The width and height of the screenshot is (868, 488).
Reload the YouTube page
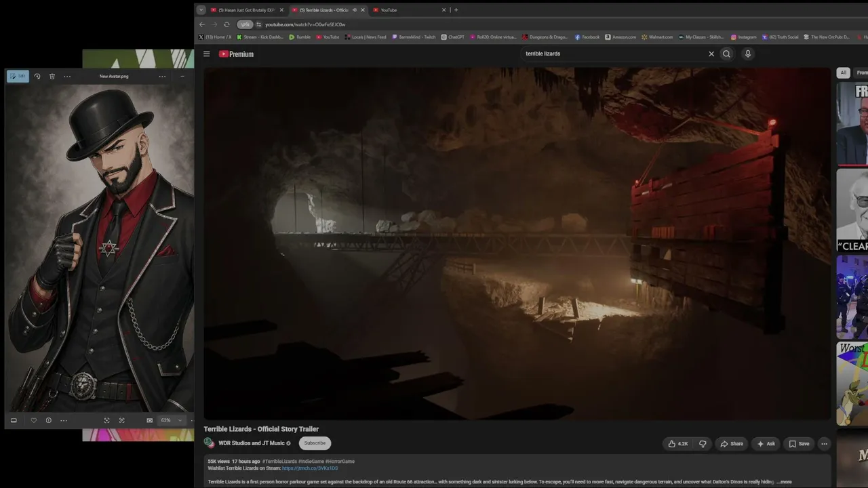(226, 24)
